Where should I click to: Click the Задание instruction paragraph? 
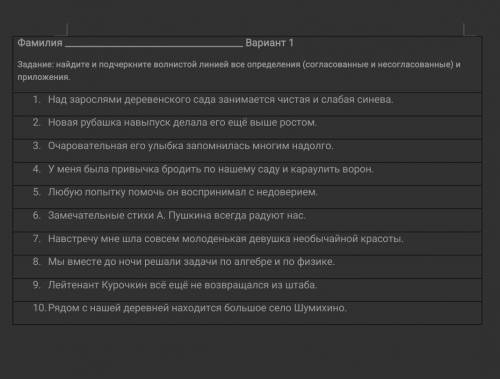[x=239, y=70]
